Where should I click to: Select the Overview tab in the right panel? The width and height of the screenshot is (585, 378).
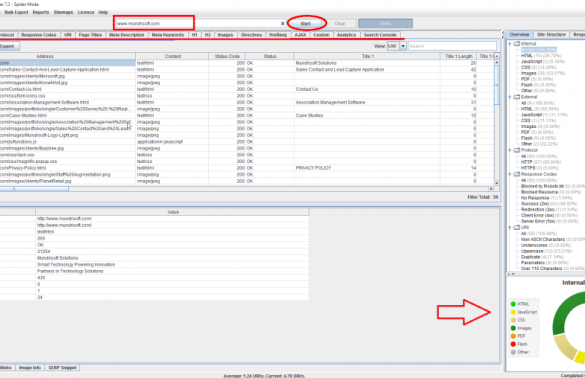point(519,34)
